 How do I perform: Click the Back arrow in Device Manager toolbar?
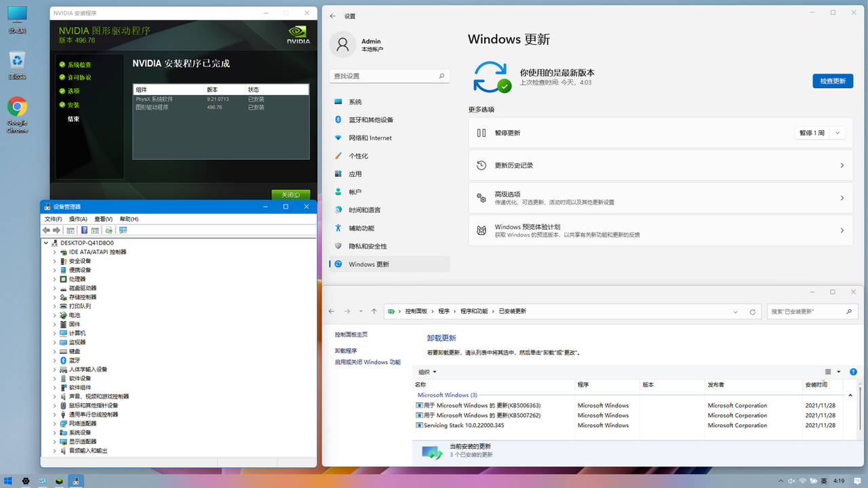(x=46, y=230)
